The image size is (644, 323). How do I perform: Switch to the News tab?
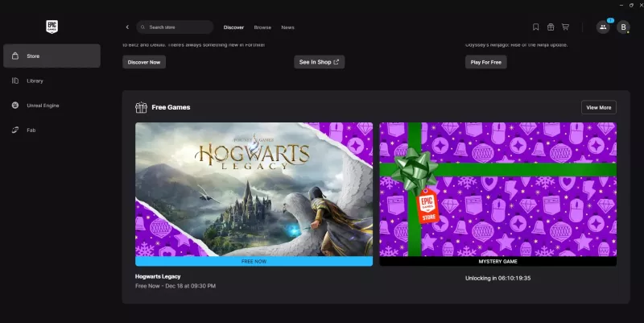point(288,27)
